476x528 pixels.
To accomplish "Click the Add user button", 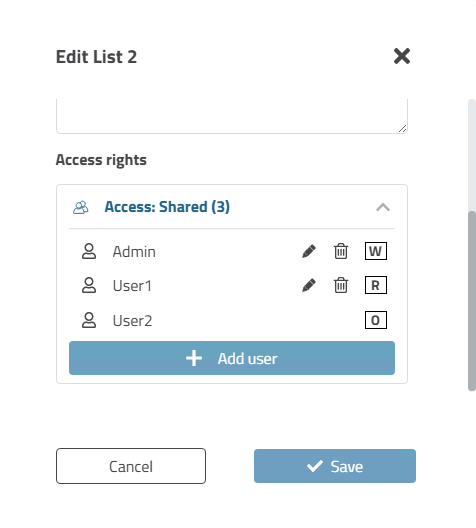I will click(232, 358).
